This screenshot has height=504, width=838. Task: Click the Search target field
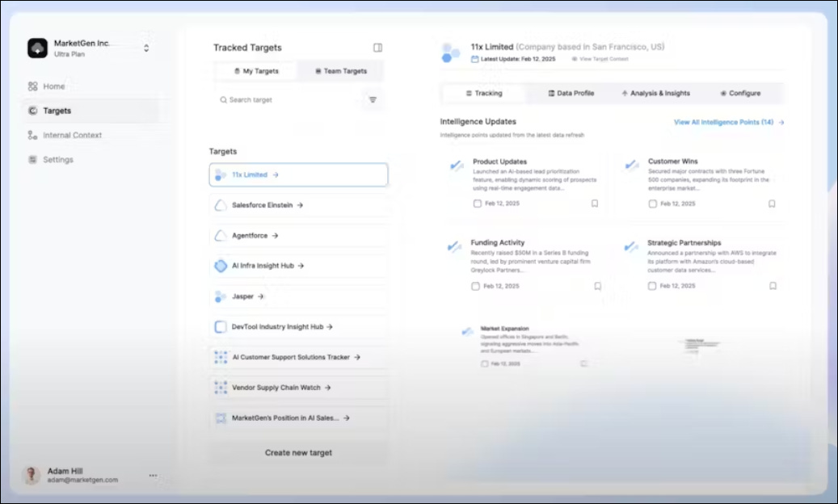point(288,100)
